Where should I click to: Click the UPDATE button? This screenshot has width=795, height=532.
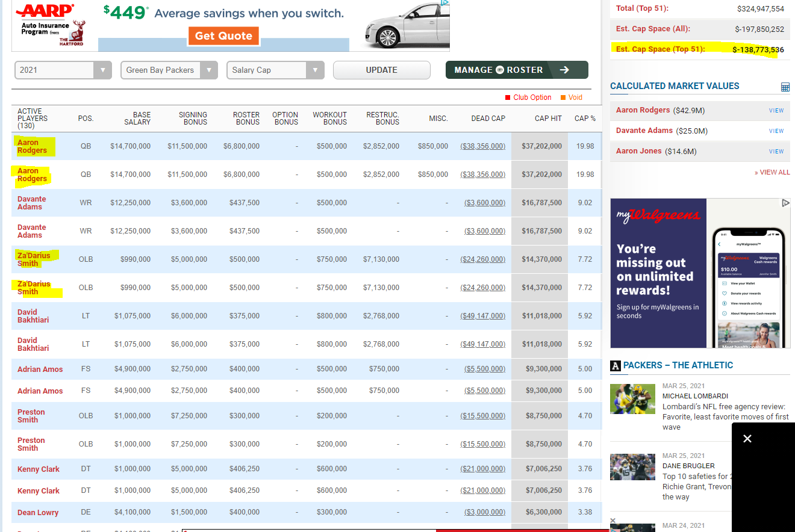[x=381, y=70]
